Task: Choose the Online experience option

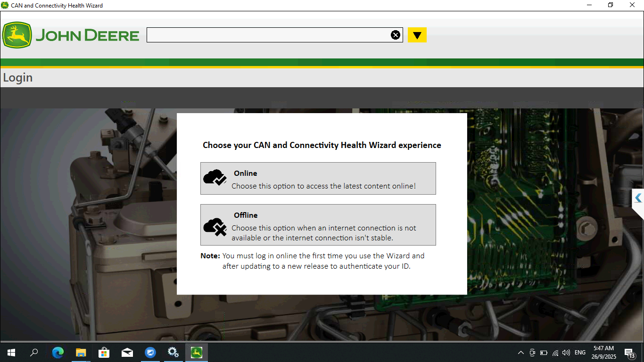Action: tap(318, 178)
